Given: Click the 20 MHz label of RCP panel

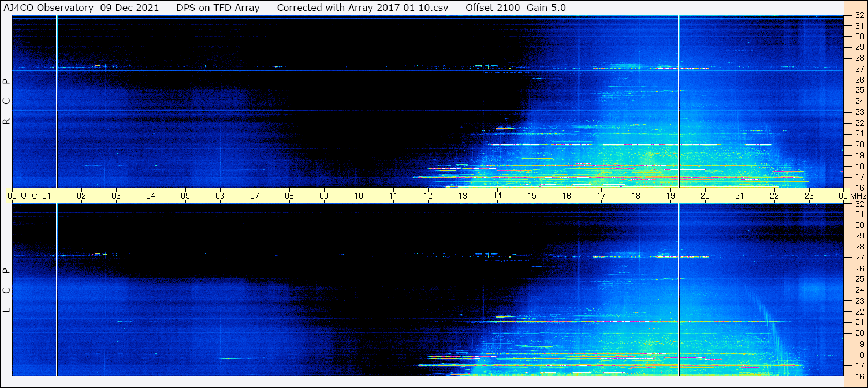Looking at the screenshot, I should point(859,144).
